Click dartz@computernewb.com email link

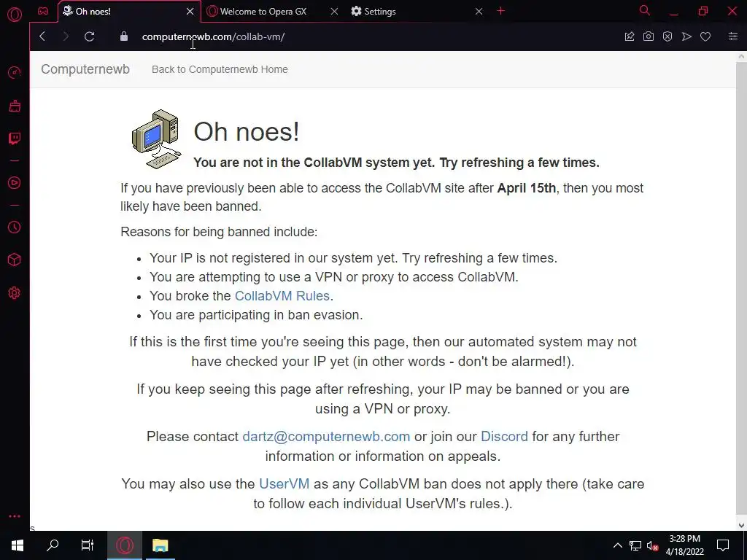click(x=326, y=437)
